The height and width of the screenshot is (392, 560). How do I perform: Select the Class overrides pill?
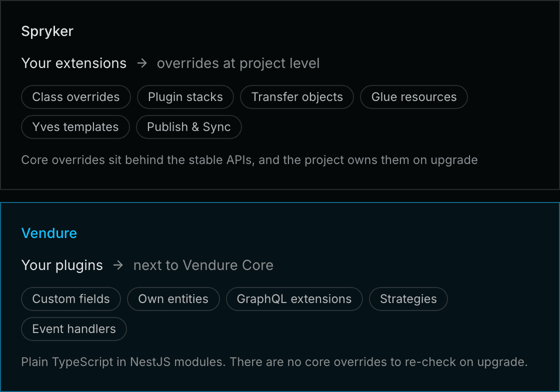click(76, 97)
